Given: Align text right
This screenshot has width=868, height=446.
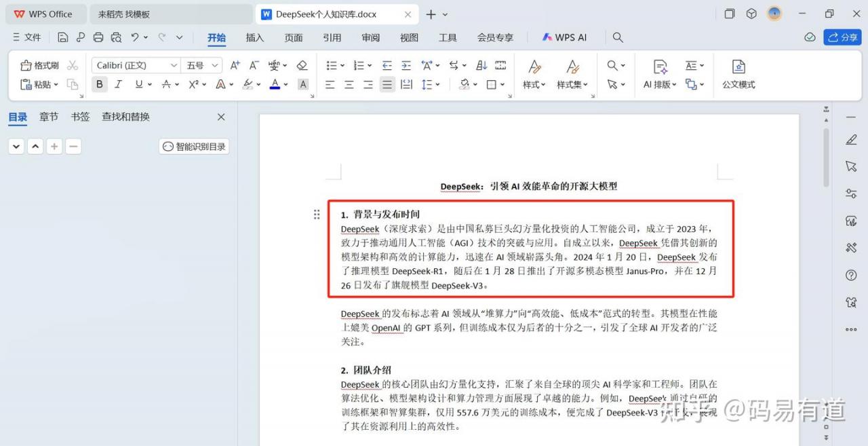Looking at the screenshot, I should tap(368, 84).
